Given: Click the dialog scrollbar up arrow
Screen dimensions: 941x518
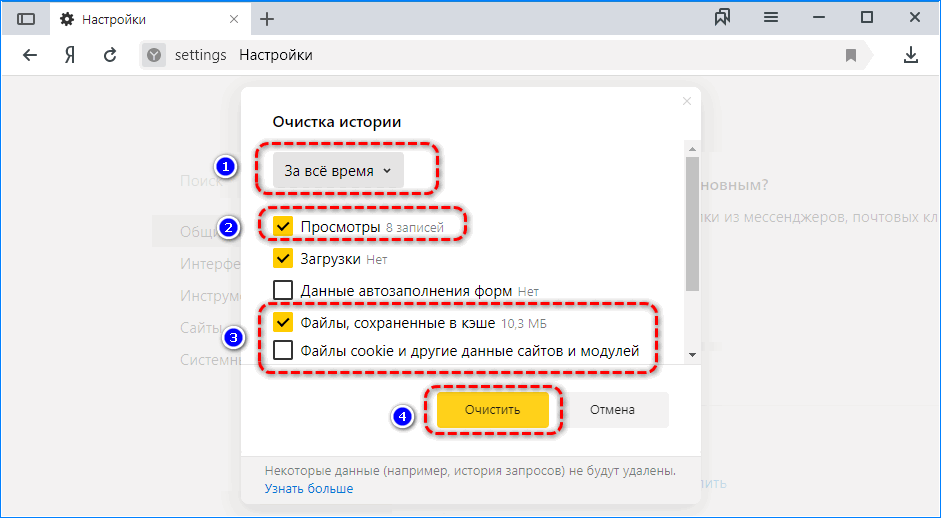Looking at the screenshot, I should click(x=693, y=148).
